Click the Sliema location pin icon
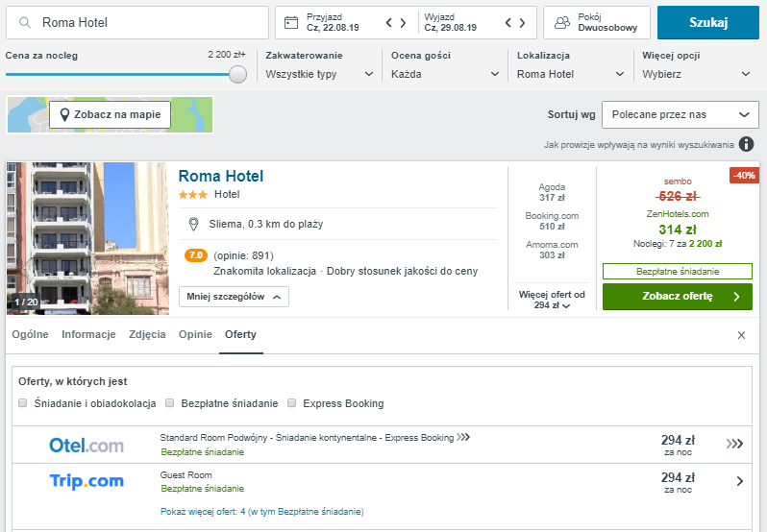This screenshot has width=767, height=532. 194,225
